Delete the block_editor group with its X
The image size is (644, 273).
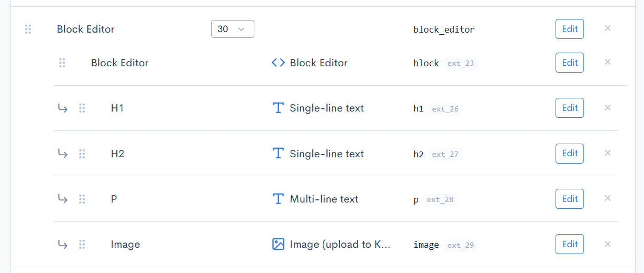608,28
